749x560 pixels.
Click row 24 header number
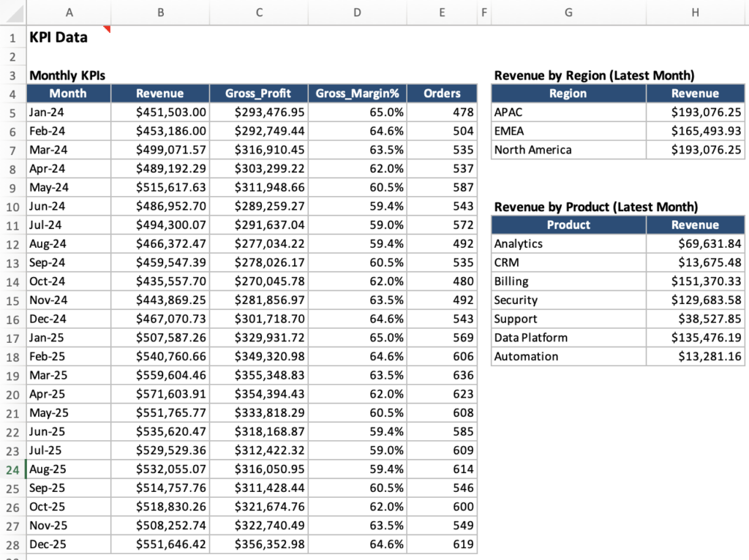coord(13,469)
